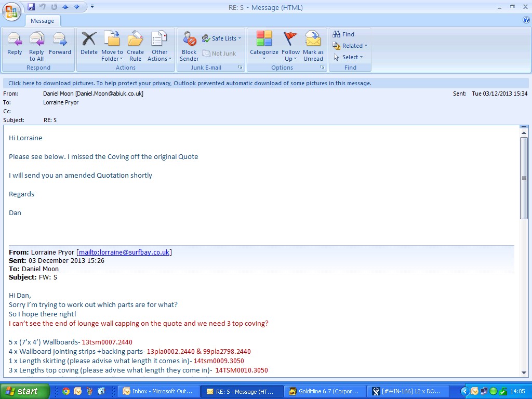
Task: Click the Save icon in quick access toolbar
Action: click(x=31, y=7)
